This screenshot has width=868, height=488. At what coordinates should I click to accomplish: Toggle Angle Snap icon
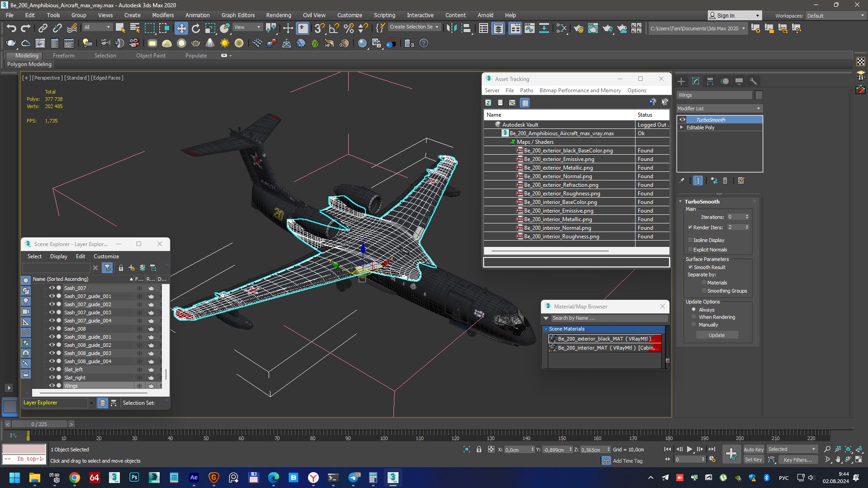point(334,28)
